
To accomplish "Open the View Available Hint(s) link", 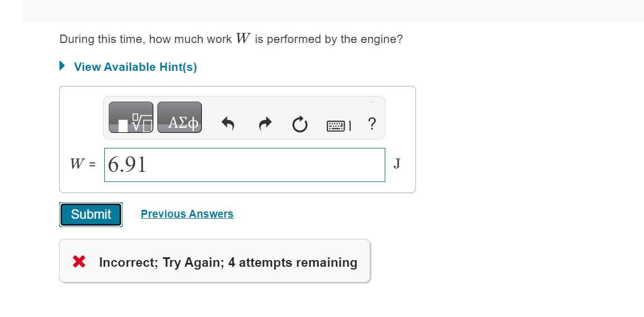I will click(x=135, y=67).
